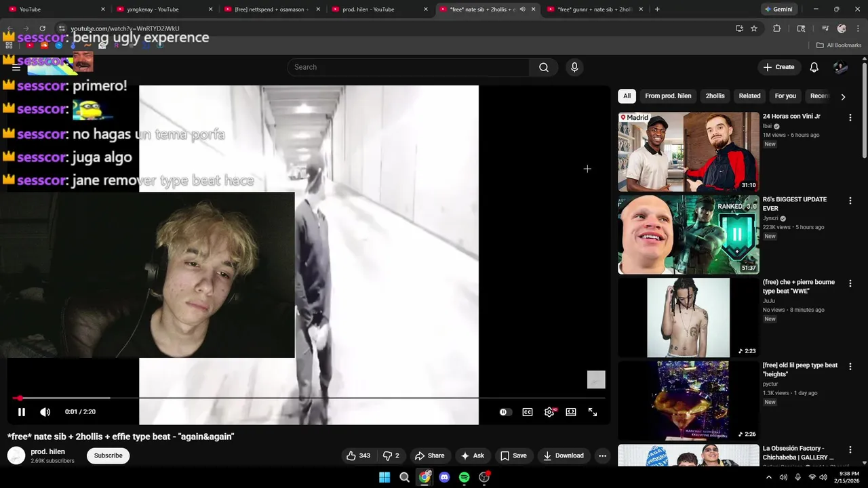This screenshot has height=488, width=868.
Task: Share this video
Action: pos(429,455)
